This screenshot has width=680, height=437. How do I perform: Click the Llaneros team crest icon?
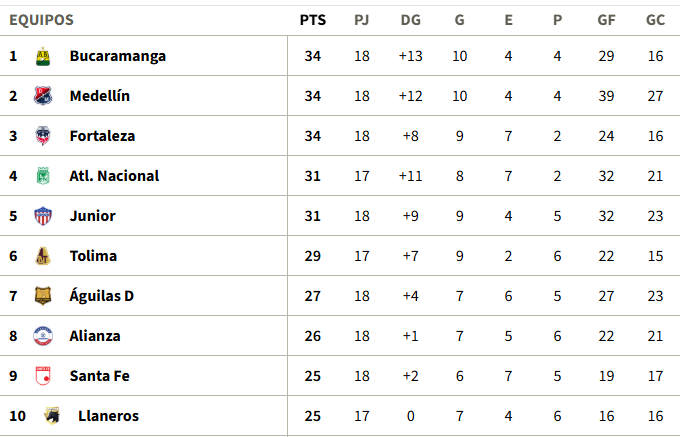tap(51, 416)
